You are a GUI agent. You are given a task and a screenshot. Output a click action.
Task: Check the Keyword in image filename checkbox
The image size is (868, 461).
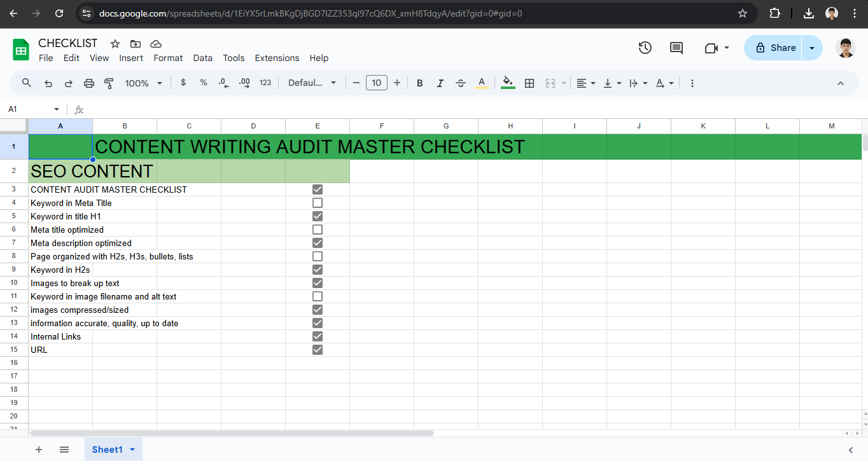[x=318, y=296]
